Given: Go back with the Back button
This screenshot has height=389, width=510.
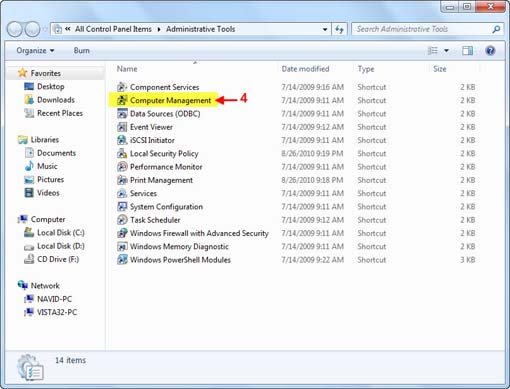Looking at the screenshot, I should coord(14,29).
